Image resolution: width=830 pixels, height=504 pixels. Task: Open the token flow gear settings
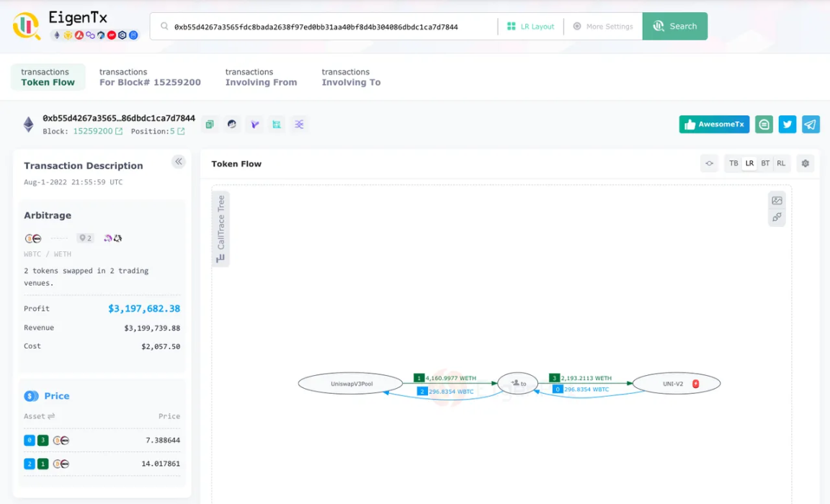pos(806,163)
